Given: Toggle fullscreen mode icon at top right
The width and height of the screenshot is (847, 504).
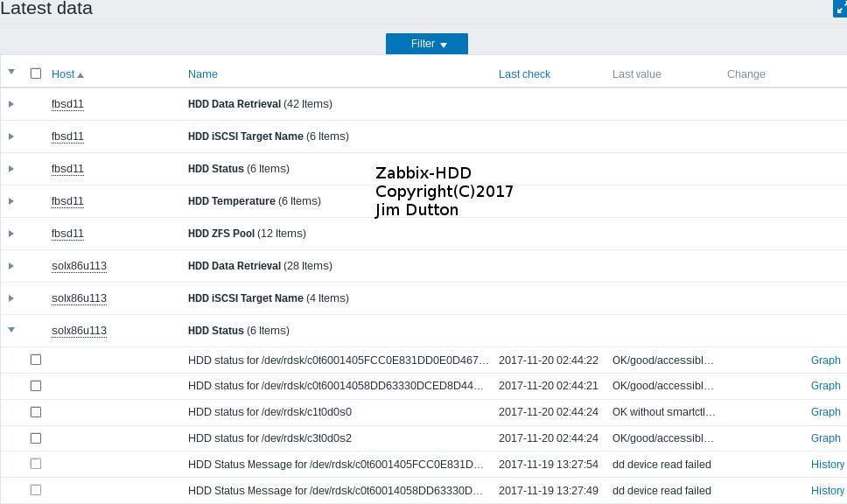Looking at the screenshot, I should point(840,9).
